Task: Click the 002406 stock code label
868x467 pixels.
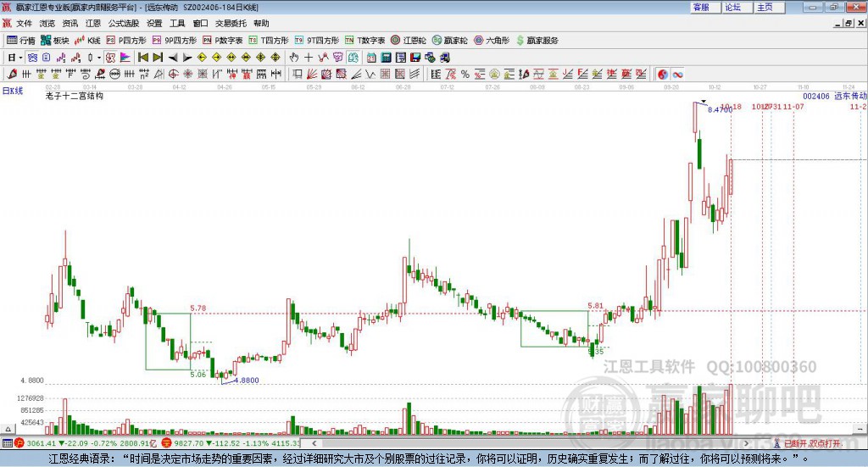Action: [x=816, y=96]
